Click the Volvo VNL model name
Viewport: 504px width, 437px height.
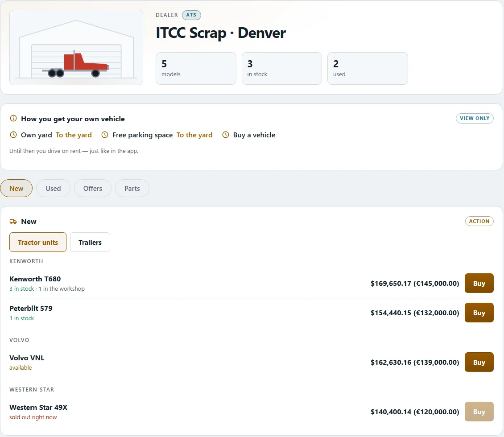click(27, 358)
